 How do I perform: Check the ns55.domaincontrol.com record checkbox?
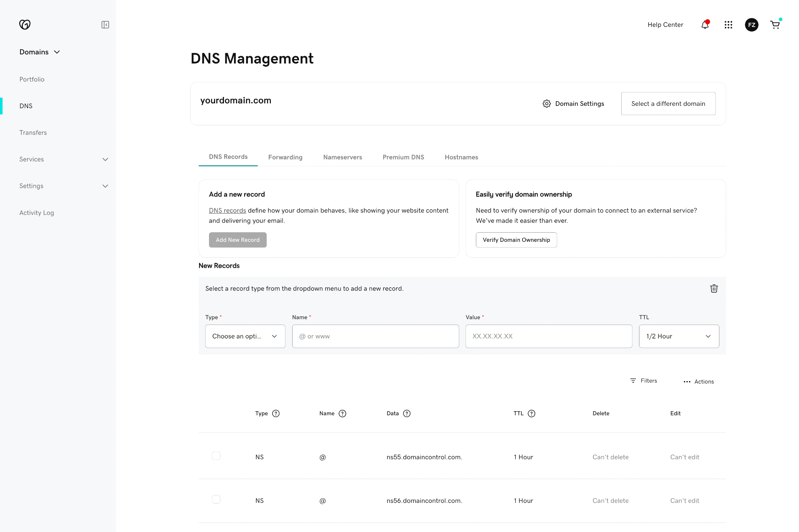click(216, 456)
